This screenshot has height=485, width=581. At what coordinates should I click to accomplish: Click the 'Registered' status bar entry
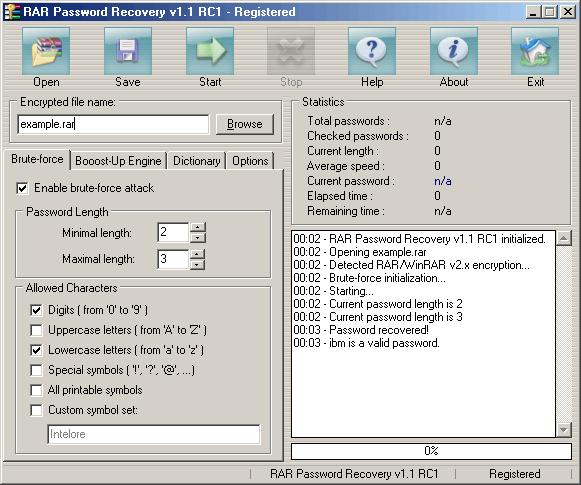pos(515,474)
